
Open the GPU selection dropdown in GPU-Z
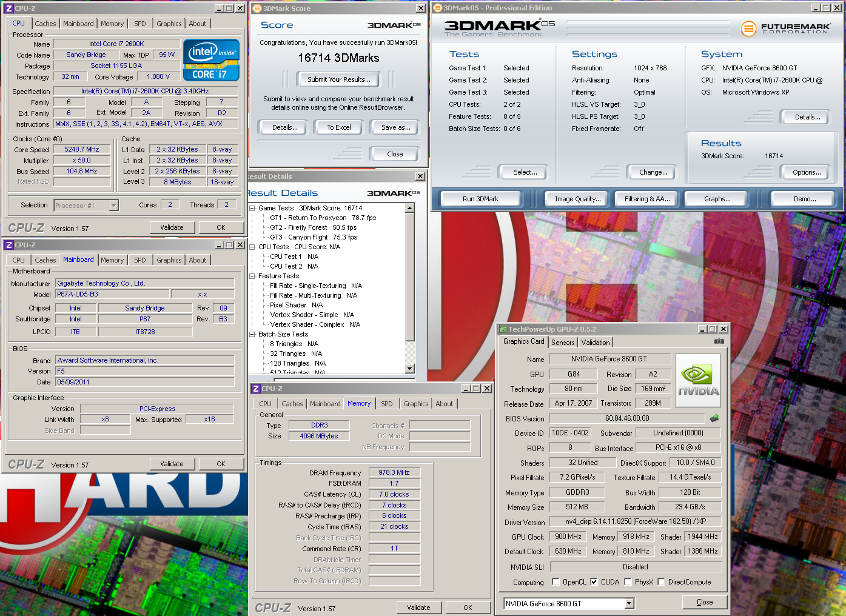pyautogui.click(x=629, y=603)
